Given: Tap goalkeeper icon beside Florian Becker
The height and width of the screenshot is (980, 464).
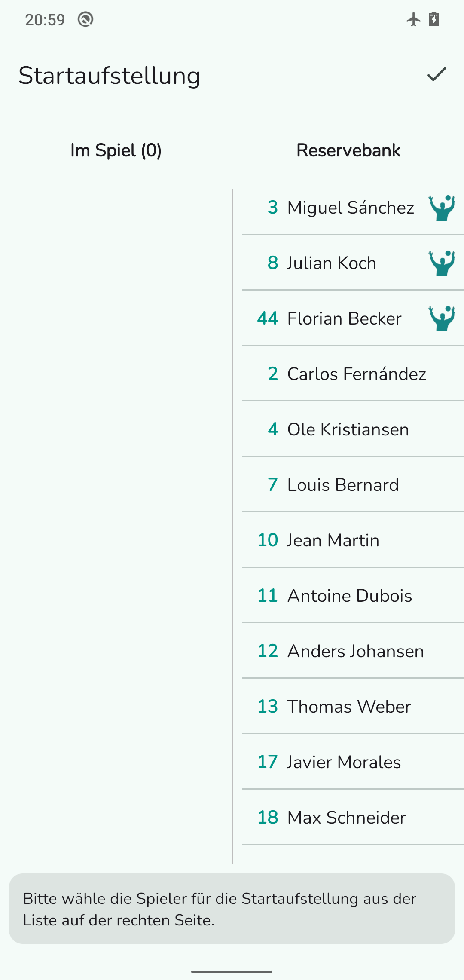Looking at the screenshot, I should [442, 318].
